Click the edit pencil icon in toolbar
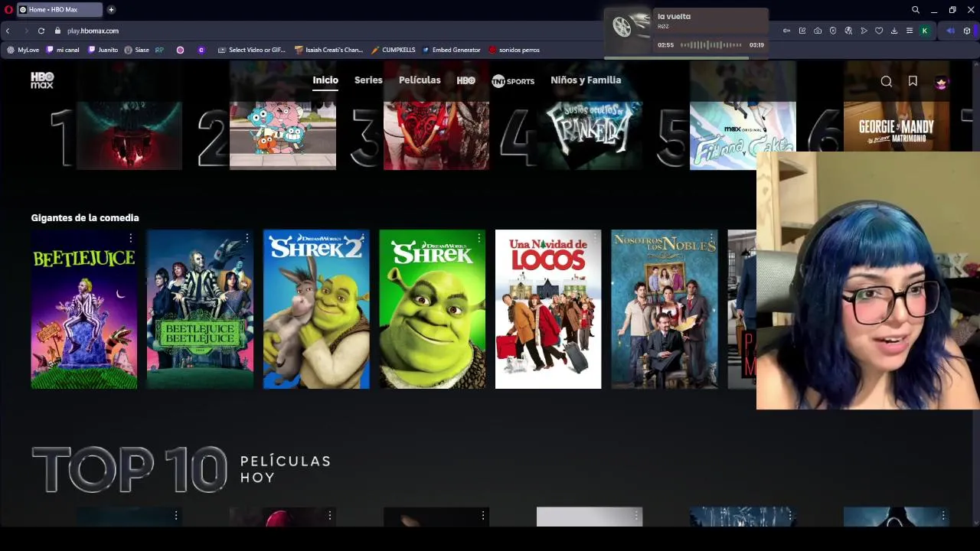This screenshot has width=980, height=551. [x=802, y=31]
